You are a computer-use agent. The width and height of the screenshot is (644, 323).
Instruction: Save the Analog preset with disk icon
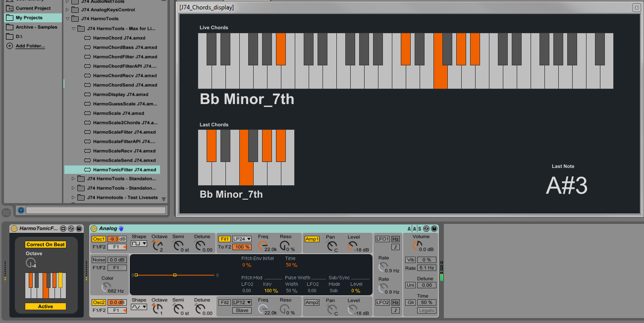point(434,228)
